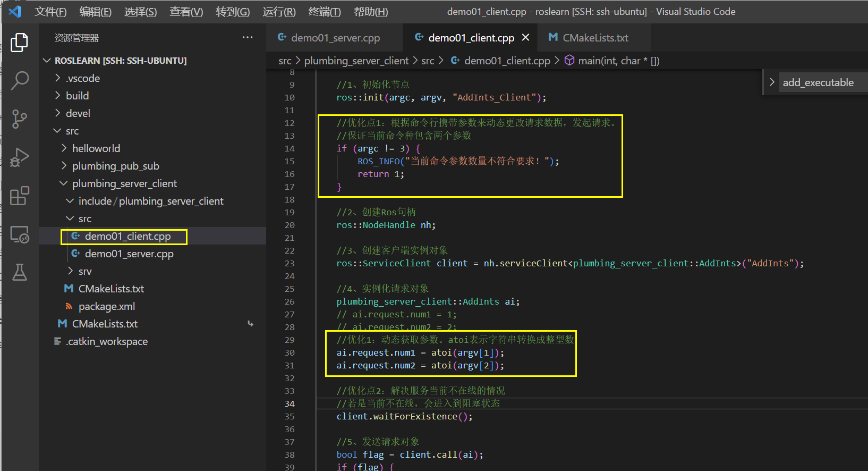Expand the srv folder
Viewport: 868px width, 471px height.
tap(71, 271)
